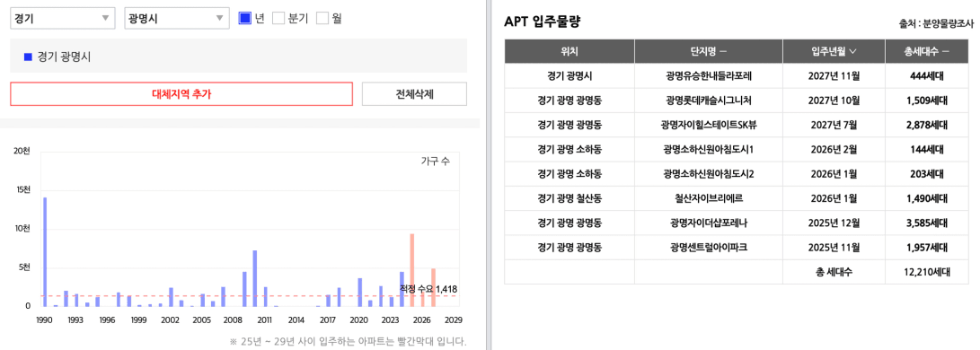
Task: Click 광명자이힐스테이트SK뷰 complex name
Action: (x=709, y=125)
